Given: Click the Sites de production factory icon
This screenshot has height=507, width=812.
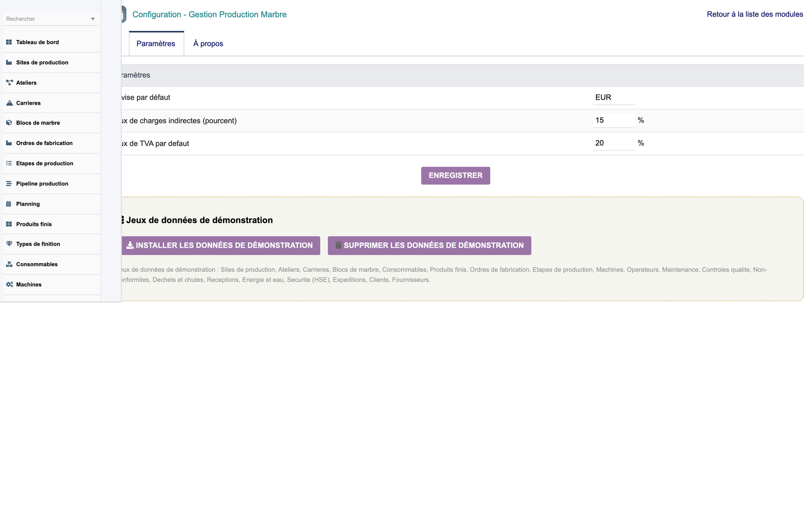Looking at the screenshot, I should point(9,63).
